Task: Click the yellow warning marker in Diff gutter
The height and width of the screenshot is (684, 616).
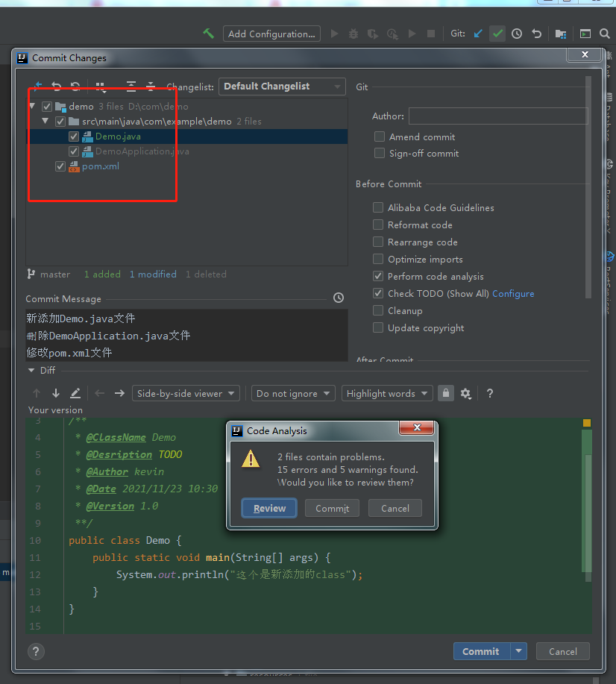Action: [587, 423]
